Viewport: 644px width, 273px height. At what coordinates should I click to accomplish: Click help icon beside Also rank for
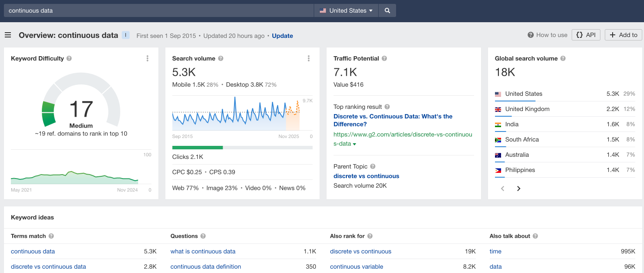(x=370, y=236)
